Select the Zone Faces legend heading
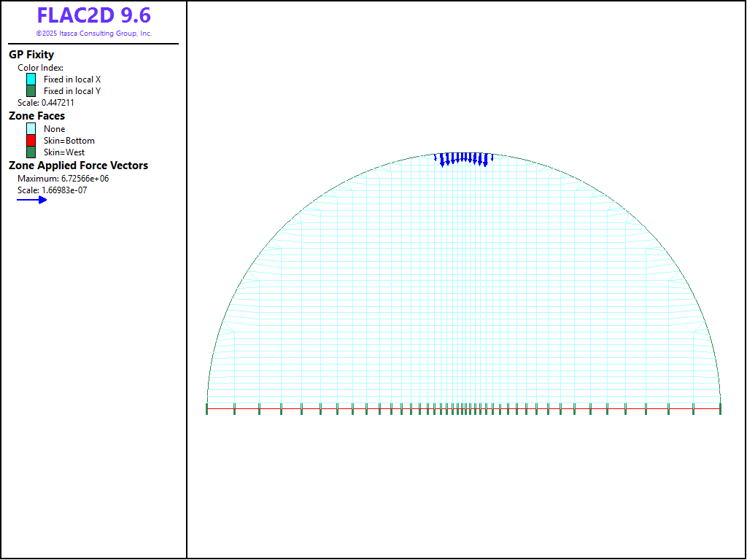 tap(36, 116)
